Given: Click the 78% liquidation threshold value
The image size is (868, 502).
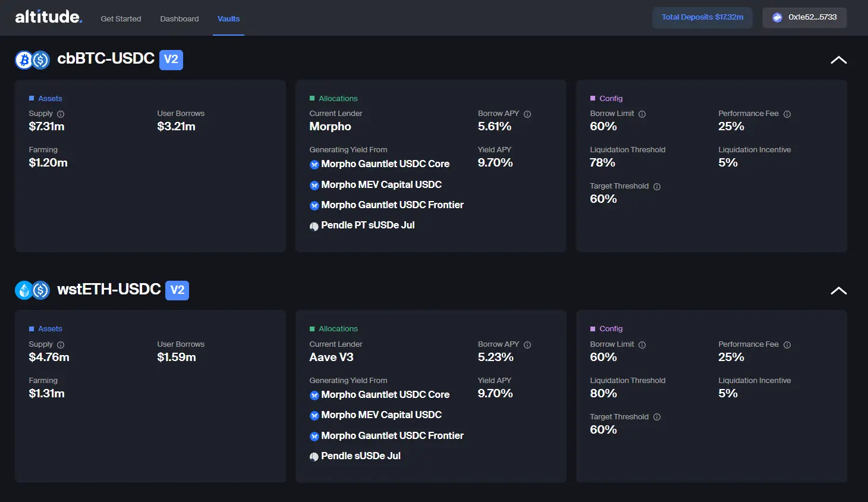Looking at the screenshot, I should coord(602,162).
